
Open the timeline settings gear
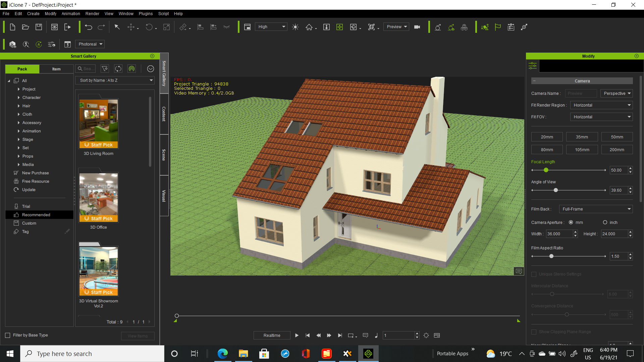[426, 336]
